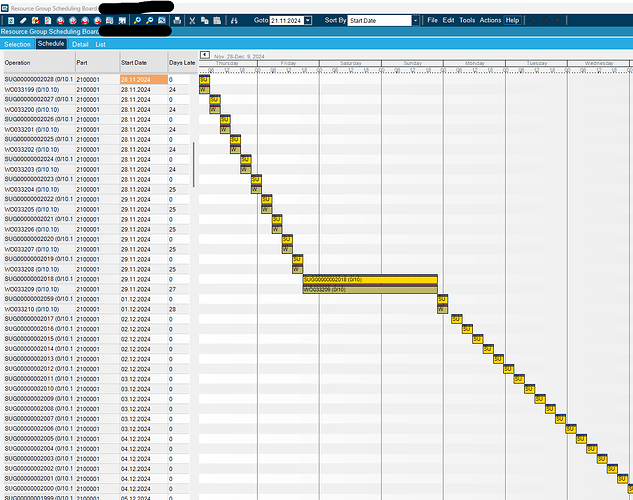Open the Tools menu
This screenshot has height=500, width=633.
click(x=467, y=20)
